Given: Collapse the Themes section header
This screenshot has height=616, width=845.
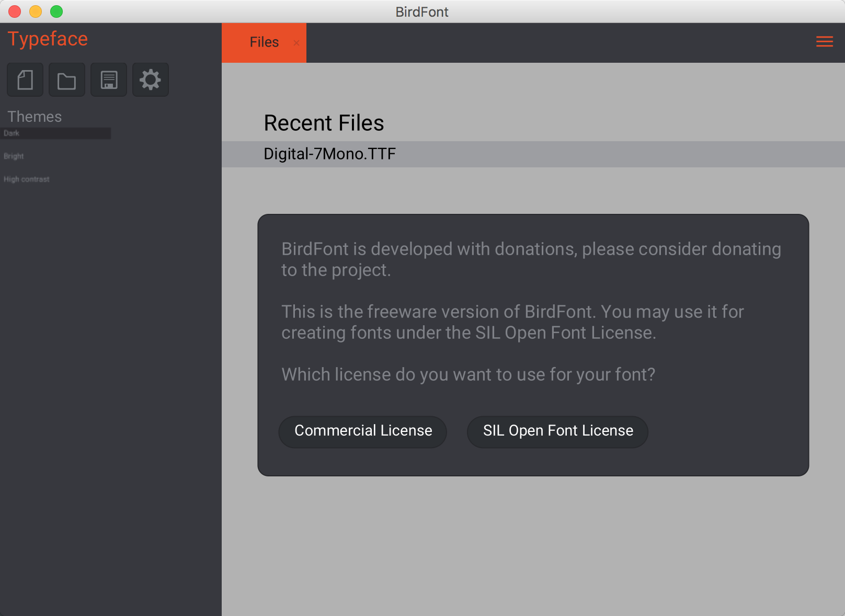Looking at the screenshot, I should pos(35,117).
